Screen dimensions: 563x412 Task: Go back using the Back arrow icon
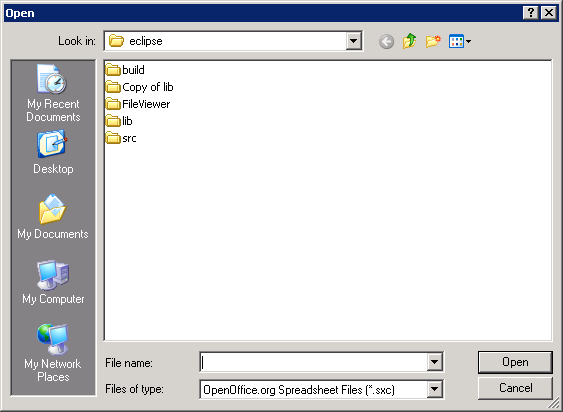[386, 42]
